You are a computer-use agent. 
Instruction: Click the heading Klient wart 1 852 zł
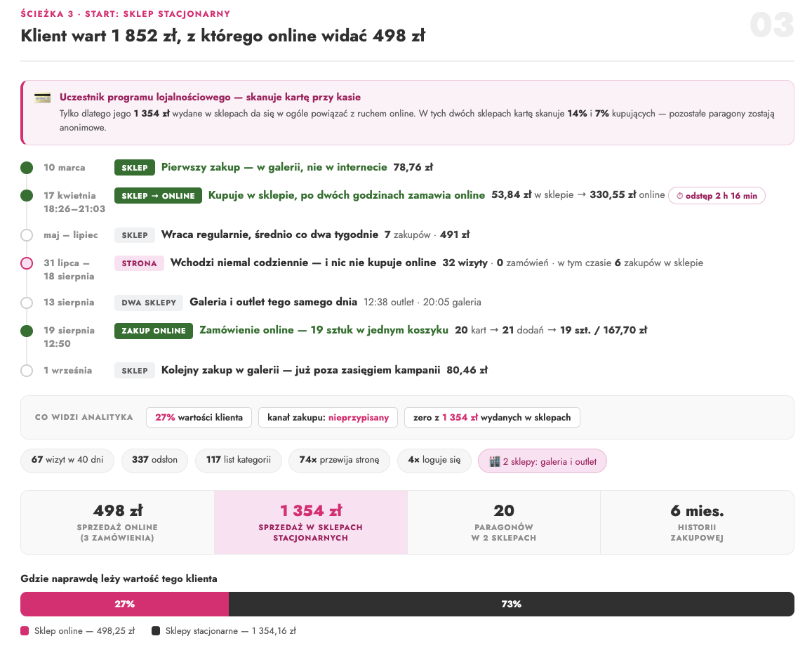coord(222,36)
